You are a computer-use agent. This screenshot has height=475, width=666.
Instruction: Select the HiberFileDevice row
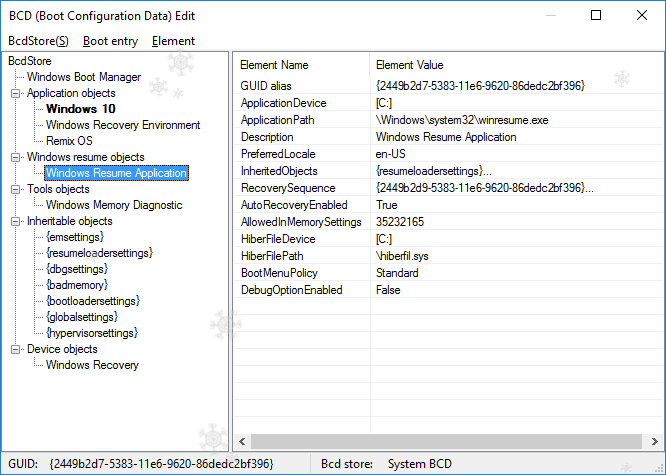click(449, 239)
